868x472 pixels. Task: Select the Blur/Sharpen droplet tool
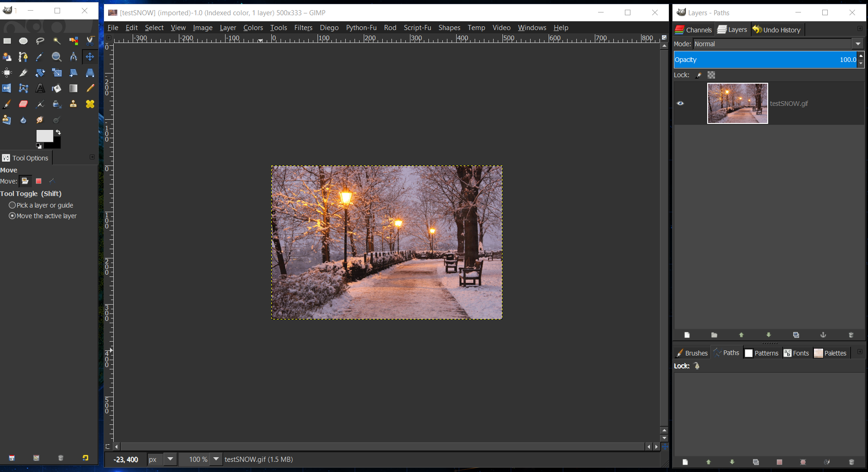click(x=23, y=120)
